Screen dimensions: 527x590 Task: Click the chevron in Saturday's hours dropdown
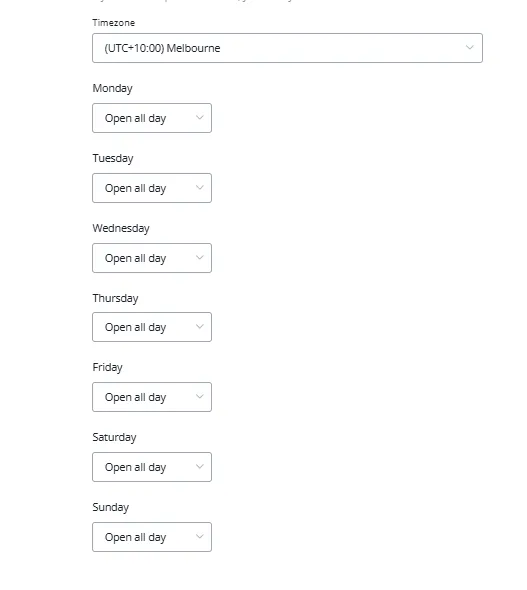(200, 466)
